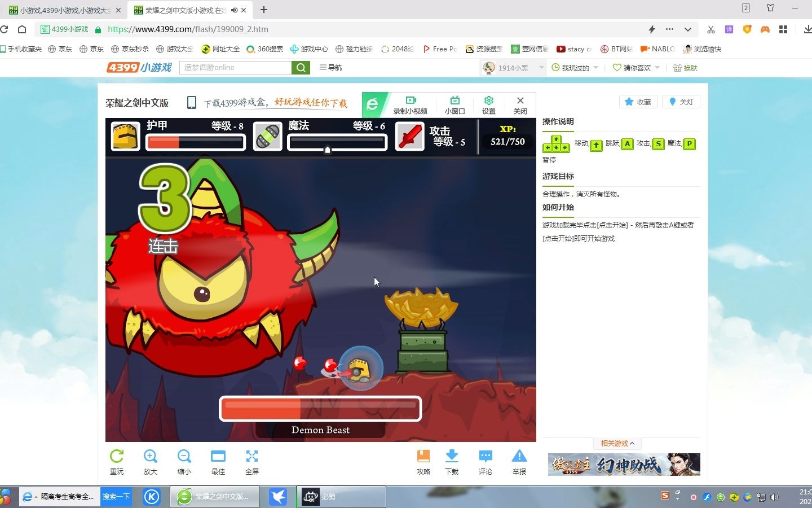Click the 缩小 zoom out icon
812x508 pixels.
(184, 456)
